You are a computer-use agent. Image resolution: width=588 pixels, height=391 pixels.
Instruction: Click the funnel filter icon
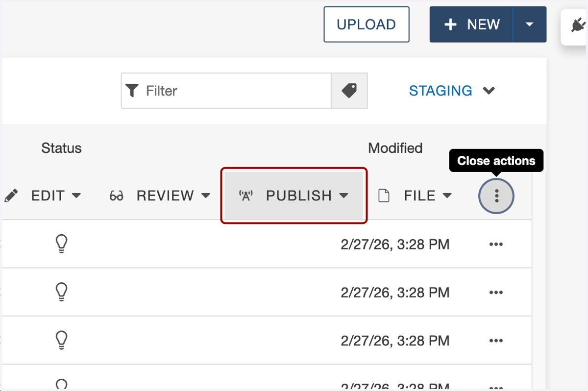(132, 91)
